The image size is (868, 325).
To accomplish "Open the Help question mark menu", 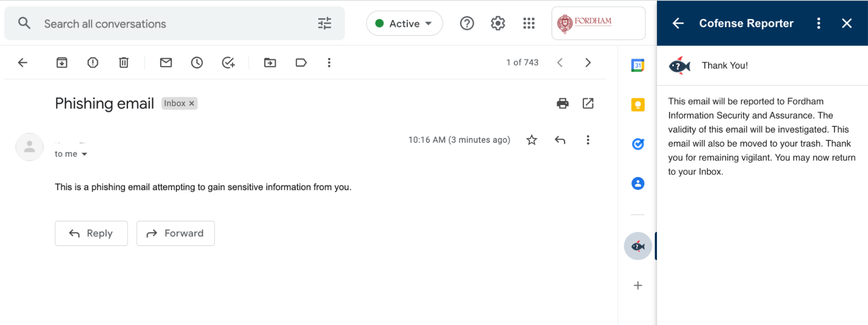I will pyautogui.click(x=467, y=23).
